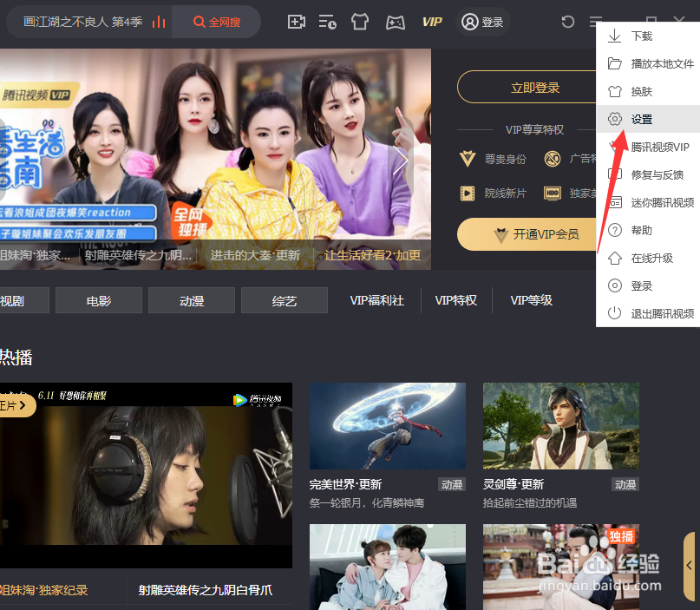This screenshot has width=700, height=610.
Task: Click the T-shirt skin icon in the toolbar
Action: click(360, 22)
